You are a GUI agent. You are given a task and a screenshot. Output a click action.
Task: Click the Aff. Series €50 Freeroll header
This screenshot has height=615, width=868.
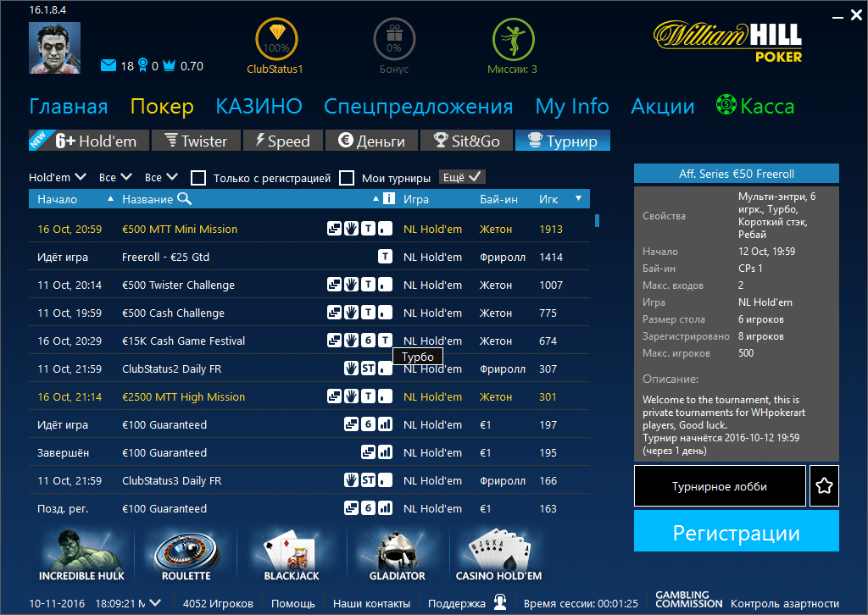(737, 174)
